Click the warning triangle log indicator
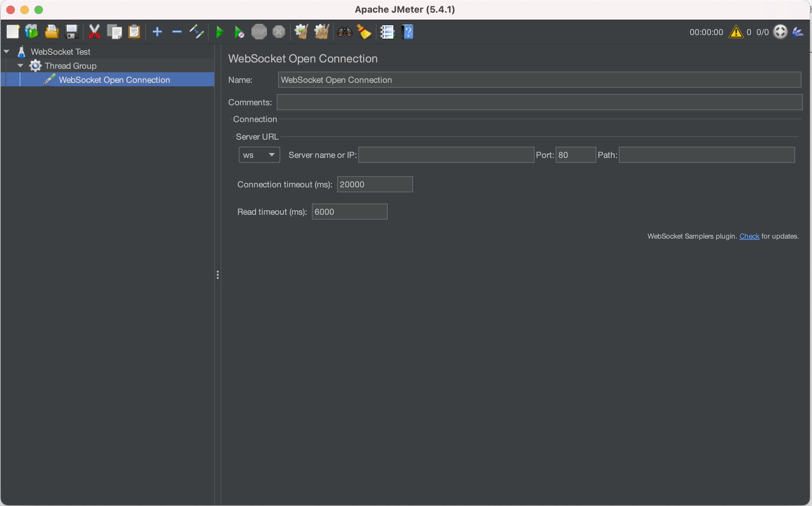Viewport: 812px width, 506px height. point(736,32)
